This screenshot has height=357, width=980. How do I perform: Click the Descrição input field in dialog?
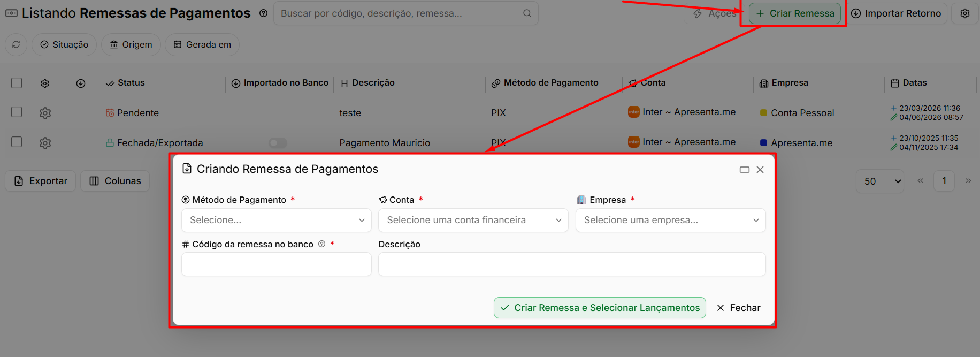tap(572, 264)
